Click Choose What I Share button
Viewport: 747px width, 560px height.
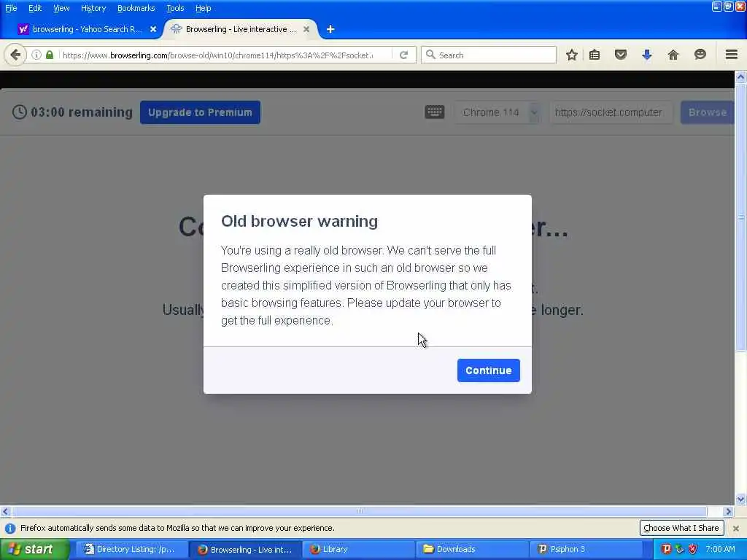[x=681, y=528]
